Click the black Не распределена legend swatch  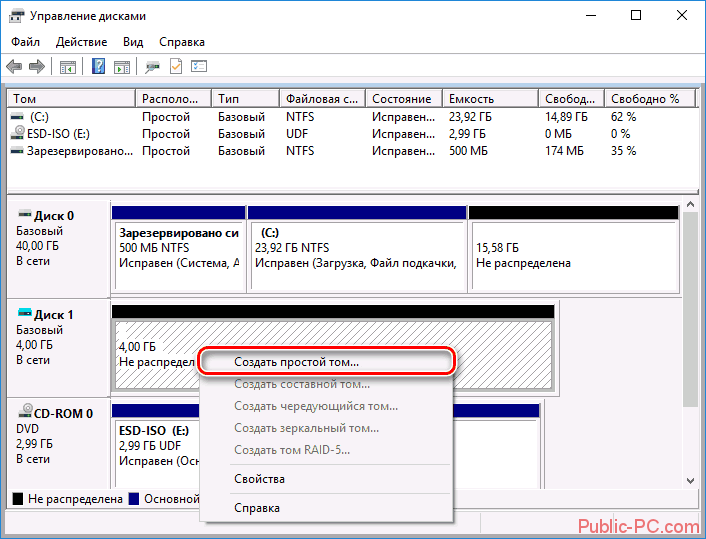point(18,499)
